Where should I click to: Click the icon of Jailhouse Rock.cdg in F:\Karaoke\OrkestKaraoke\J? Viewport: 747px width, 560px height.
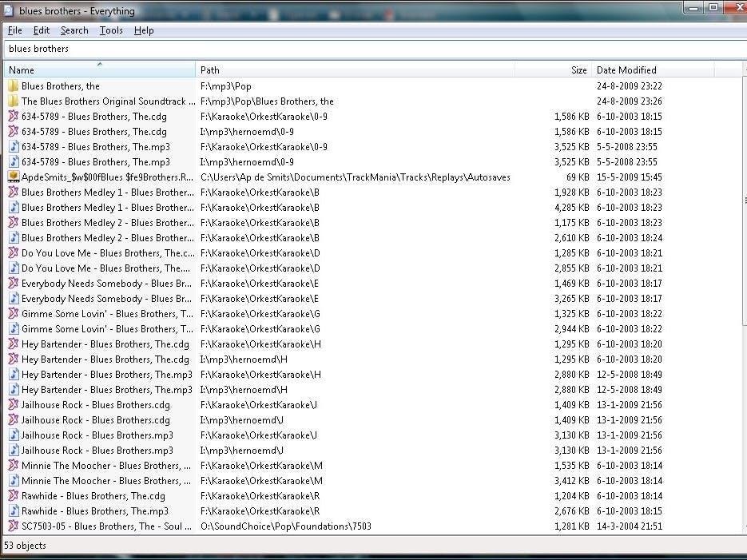coord(14,405)
